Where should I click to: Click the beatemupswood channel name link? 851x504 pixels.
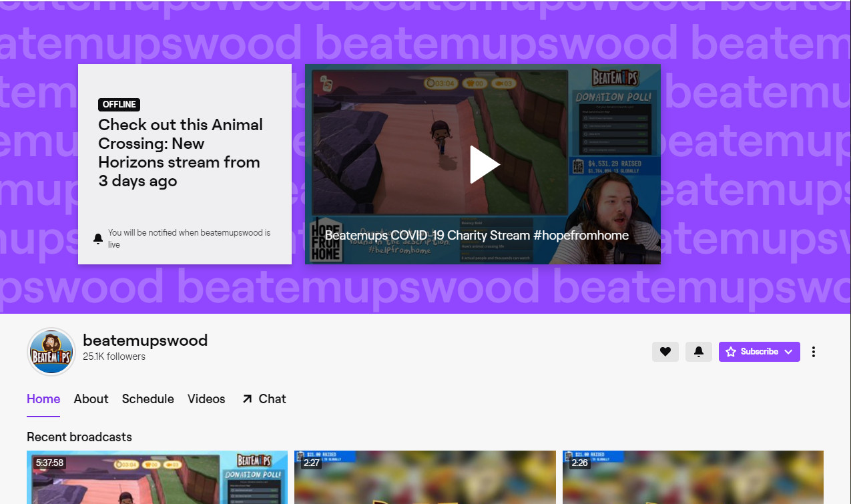(146, 340)
